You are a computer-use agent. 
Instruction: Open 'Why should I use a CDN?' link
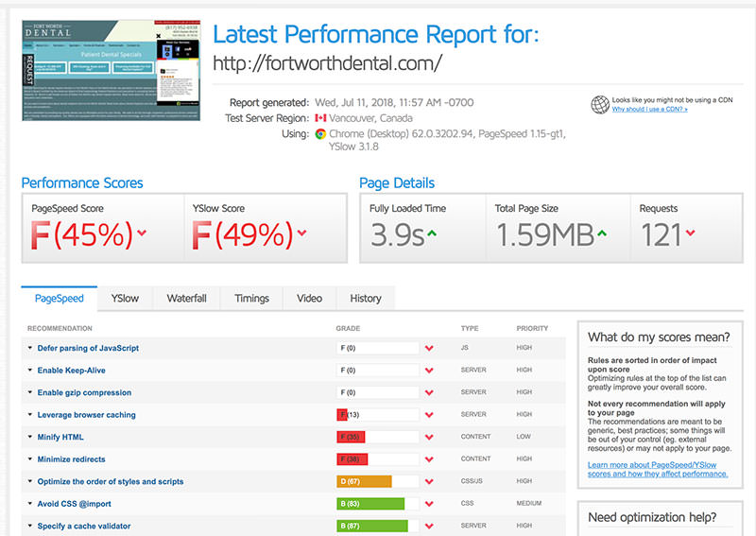coord(649,110)
